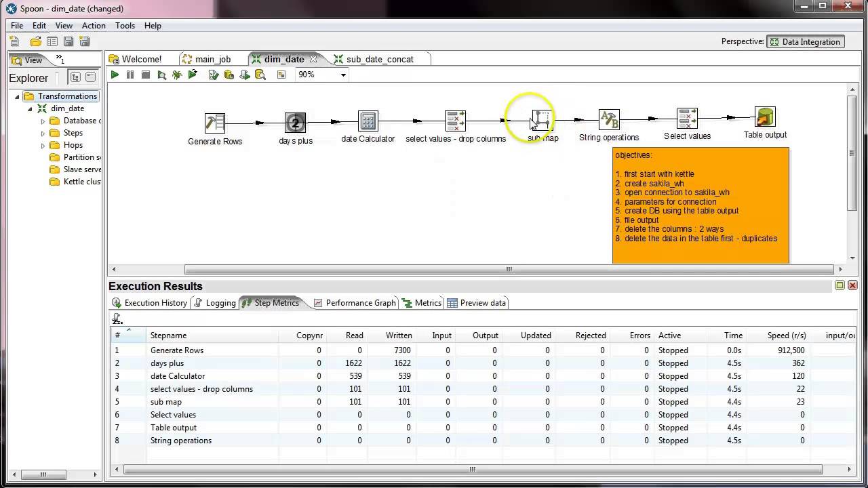This screenshot has width=868, height=488.
Task: Stop the running transformation
Action: (x=146, y=75)
